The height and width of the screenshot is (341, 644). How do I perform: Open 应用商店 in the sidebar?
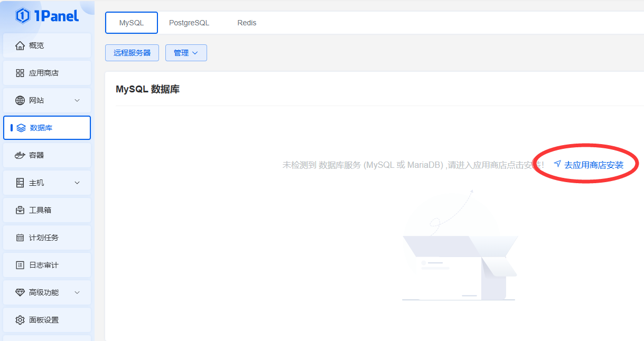(47, 73)
